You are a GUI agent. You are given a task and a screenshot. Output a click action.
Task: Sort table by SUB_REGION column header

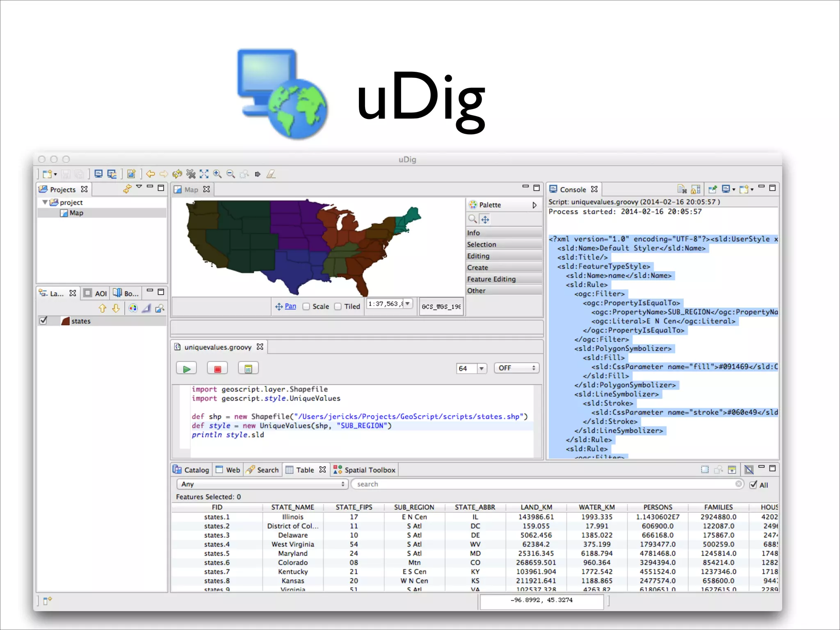[x=414, y=507]
